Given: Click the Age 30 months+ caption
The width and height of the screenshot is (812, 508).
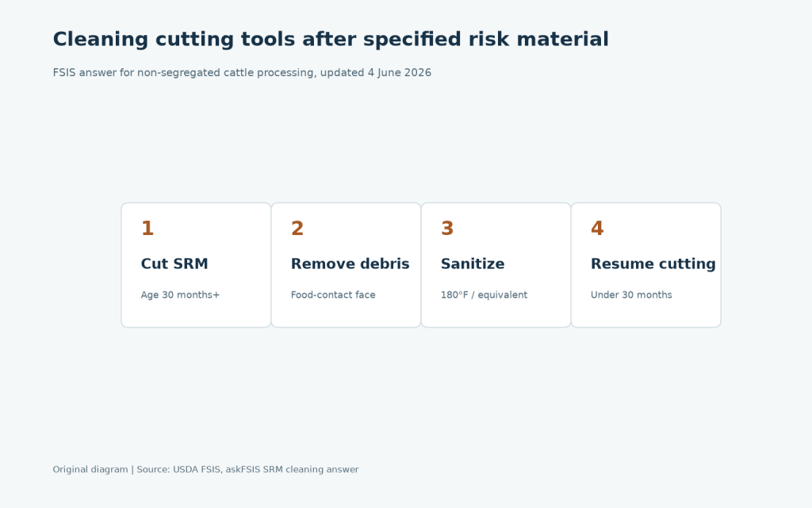Looking at the screenshot, I should point(180,295).
